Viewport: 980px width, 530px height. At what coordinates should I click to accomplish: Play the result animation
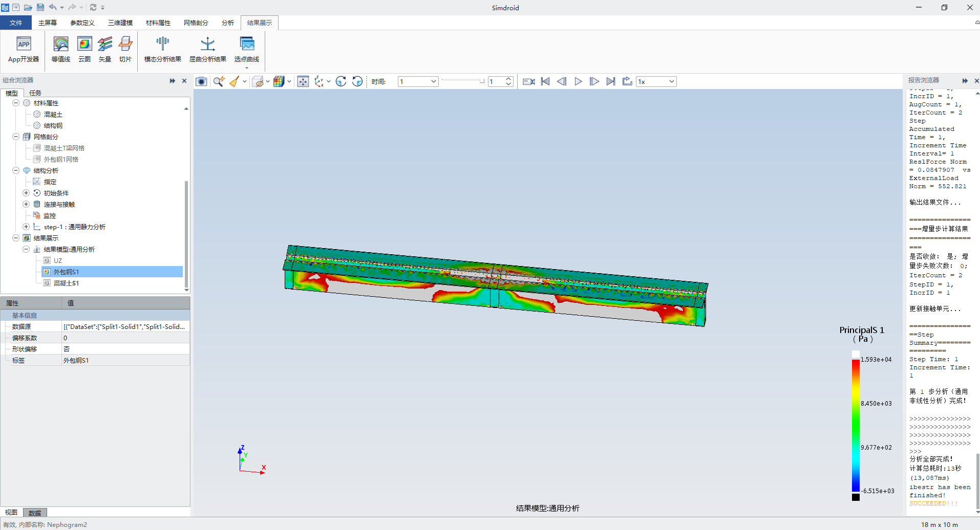click(x=578, y=81)
